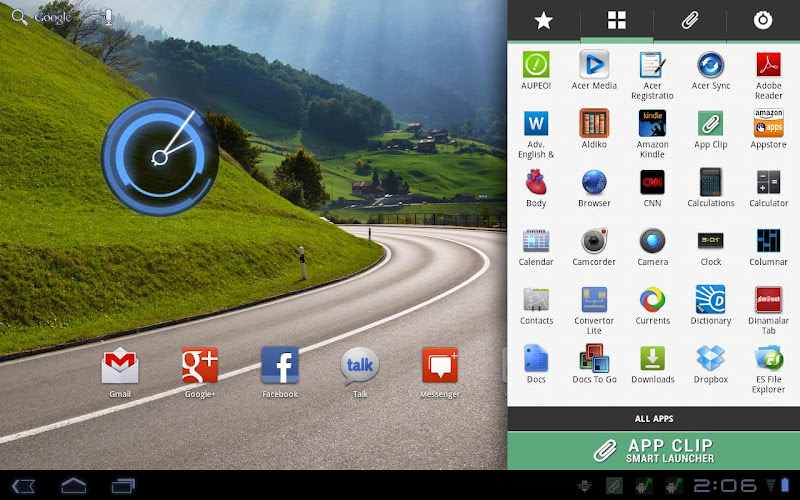Image resolution: width=800 pixels, height=500 pixels.
Task: Tap the ALL APPS bar
Action: 654,419
